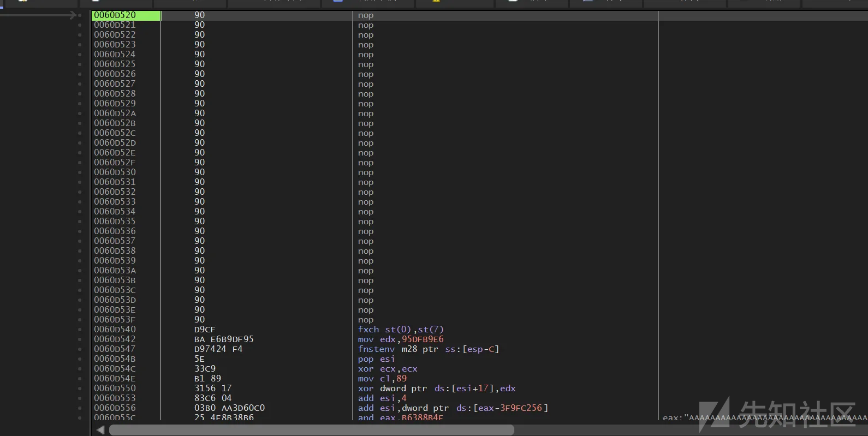Viewport: 868px width, 436px height.
Task: Select address 0060D522 in disassembly
Action: [x=115, y=35]
